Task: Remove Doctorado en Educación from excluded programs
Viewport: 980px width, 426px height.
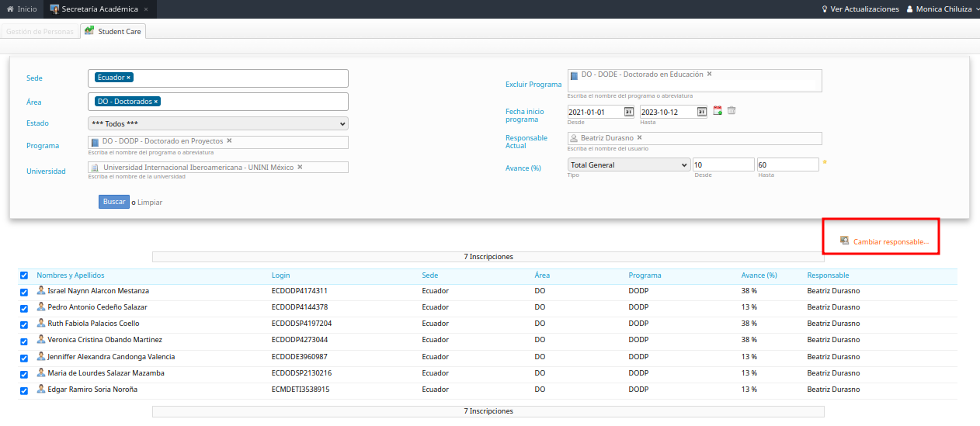Action: (x=709, y=74)
